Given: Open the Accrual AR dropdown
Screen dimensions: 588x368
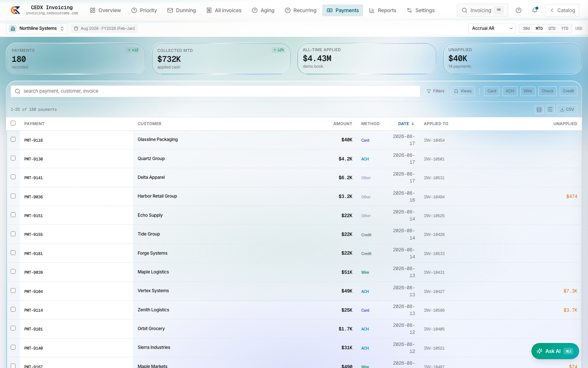Looking at the screenshot, I should [492, 28].
